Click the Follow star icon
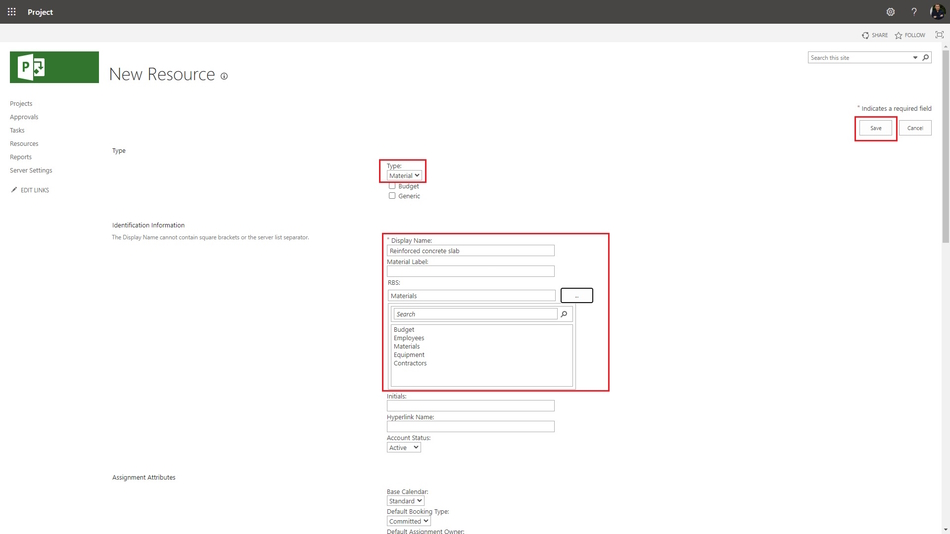 tap(899, 35)
